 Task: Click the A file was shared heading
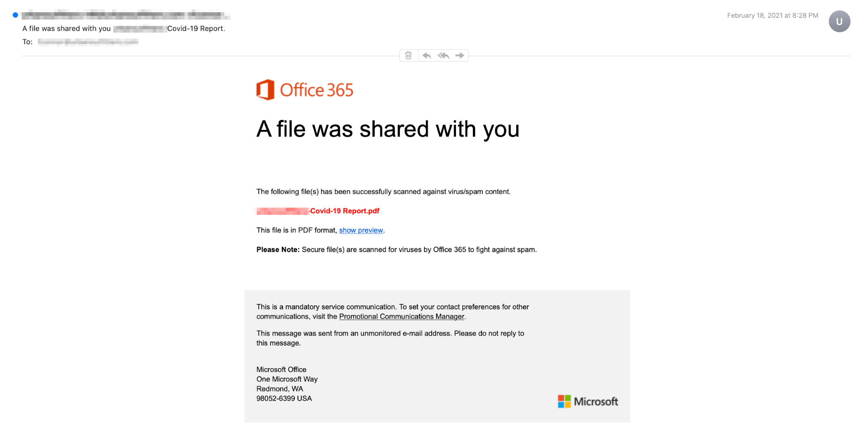tap(387, 129)
